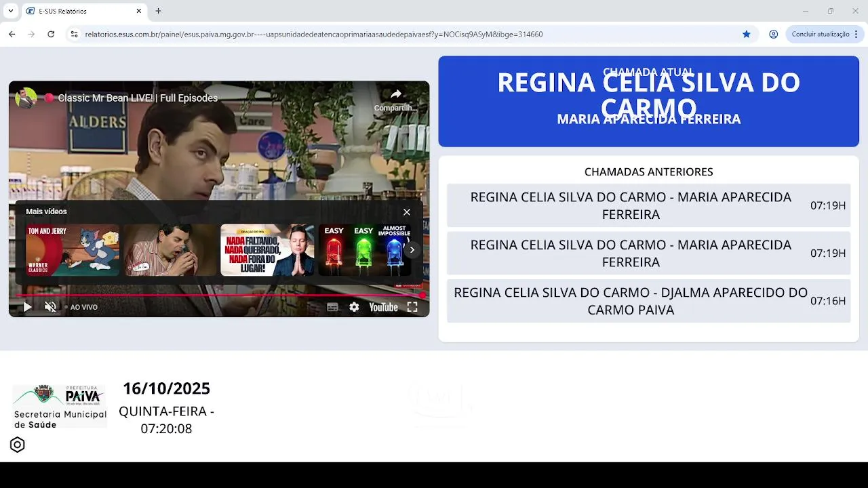The image size is (868, 488).
Task: Click the AO VIVO live indicator
Action: coord(80,307)
